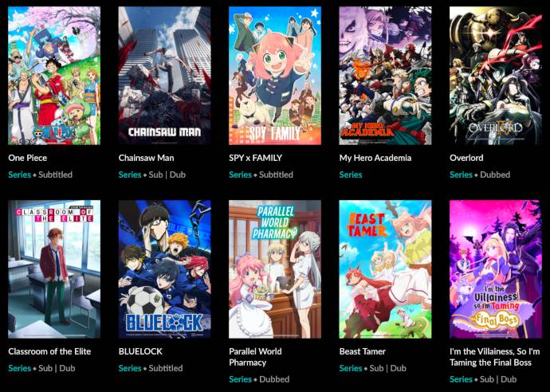
Task: Open the Chainsaw Man poster thumbnail
Action: click(164, 76)
